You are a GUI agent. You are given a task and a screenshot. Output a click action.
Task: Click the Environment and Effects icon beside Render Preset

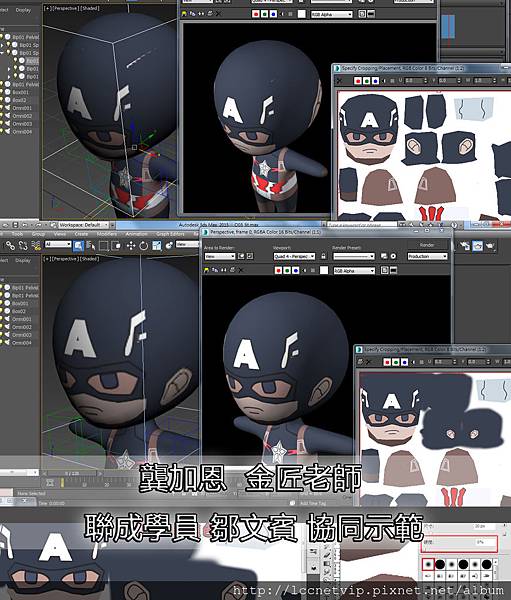click(393, 256)
